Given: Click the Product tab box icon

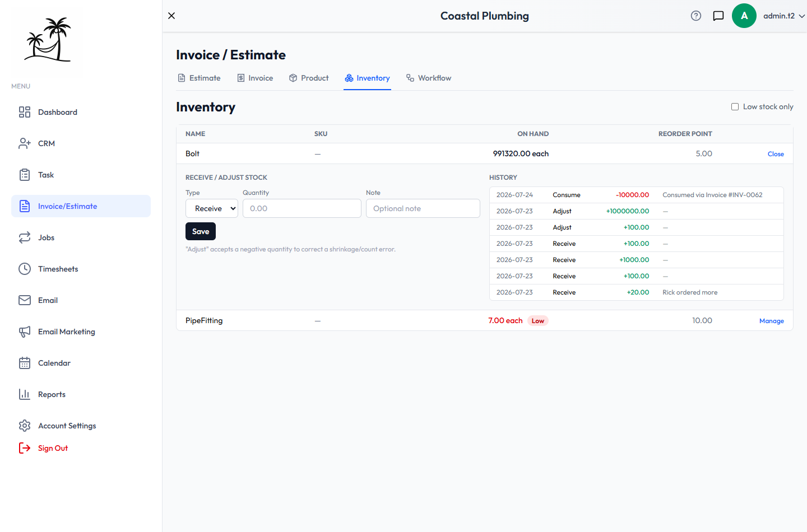Looking at the screenshot, I should 293,78.
